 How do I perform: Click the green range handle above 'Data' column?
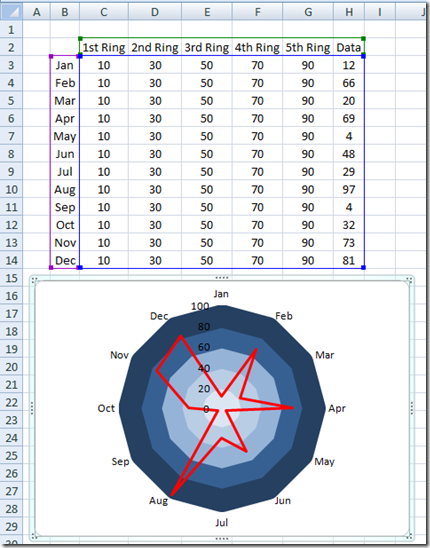point(363,38)
